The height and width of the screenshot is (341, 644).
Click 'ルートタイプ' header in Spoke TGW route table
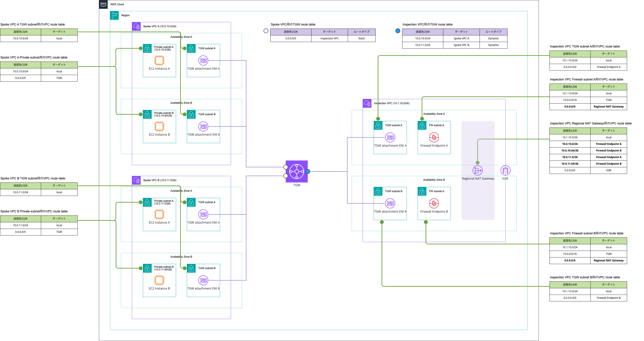(362, 32)
